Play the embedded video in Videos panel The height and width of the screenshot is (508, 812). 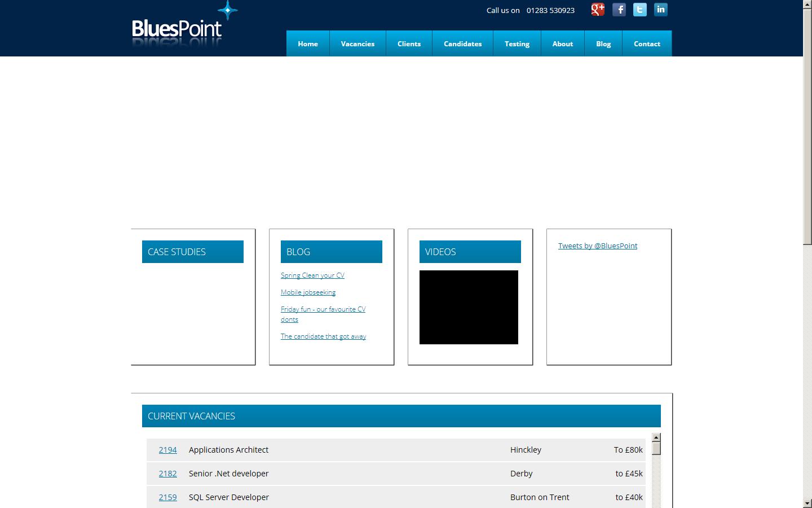click(x=468, y=307)
